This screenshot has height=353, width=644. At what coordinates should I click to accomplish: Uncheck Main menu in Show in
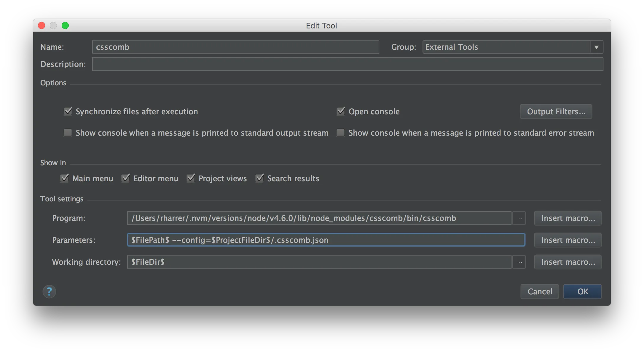click(65, 178)
